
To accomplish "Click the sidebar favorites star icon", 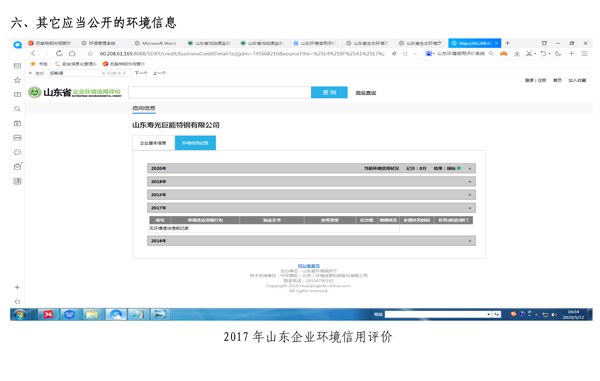I will (x=17, y=80).
